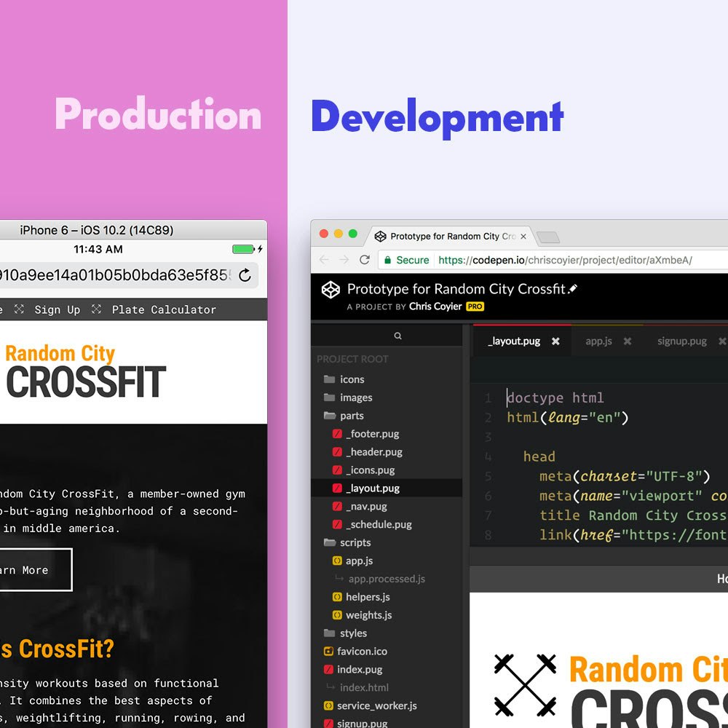Switch to the _layout.pug editor tab
Screen dimensions: 728x728
514,341
